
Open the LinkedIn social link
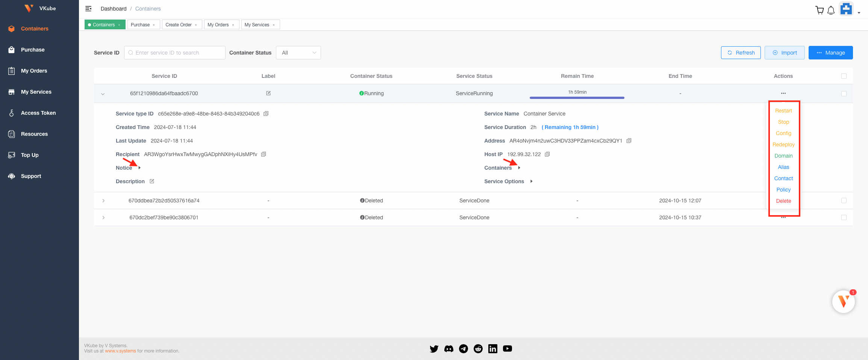pyautogui.click(x=493, y=349)
